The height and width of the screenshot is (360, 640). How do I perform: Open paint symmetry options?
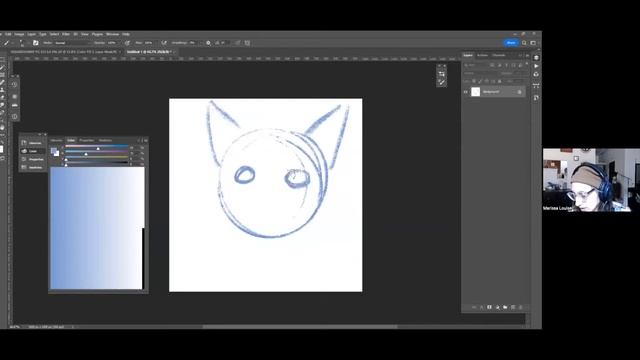point(247,43)
